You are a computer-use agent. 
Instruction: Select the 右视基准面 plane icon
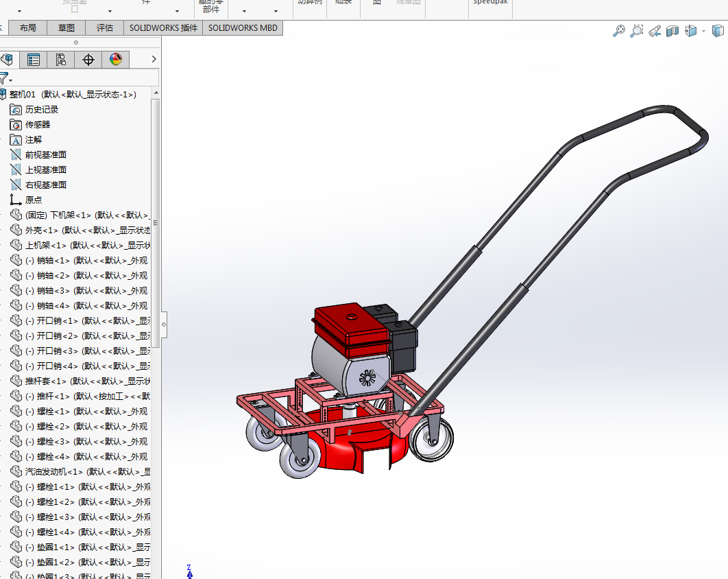(x=16, y=185)
